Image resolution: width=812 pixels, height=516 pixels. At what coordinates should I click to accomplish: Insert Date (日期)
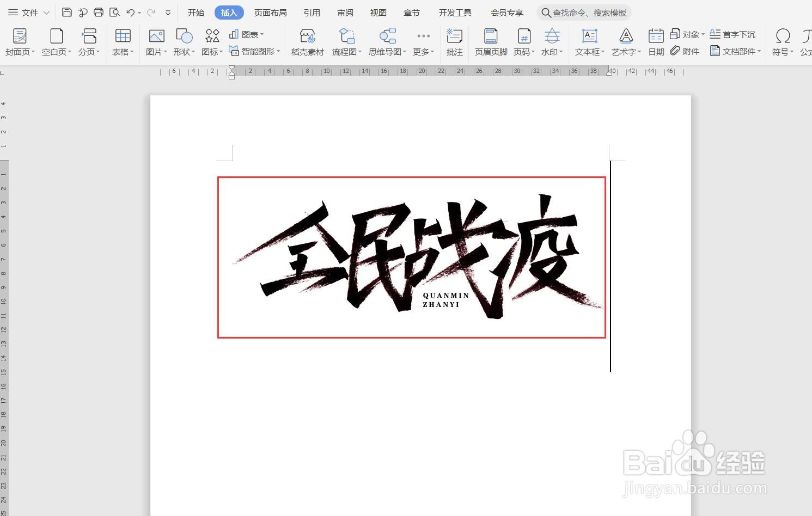tap(656, 42)
